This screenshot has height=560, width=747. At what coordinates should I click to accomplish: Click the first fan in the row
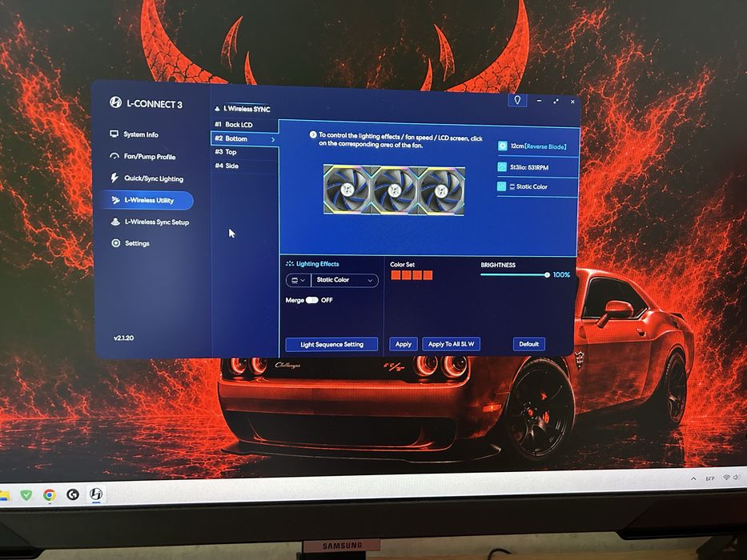[x=347, y=190]
